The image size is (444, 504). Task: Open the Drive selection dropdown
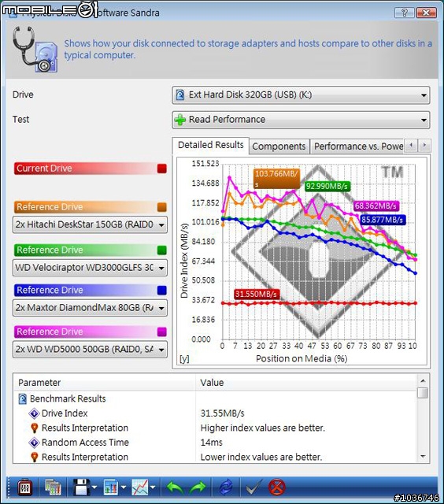[x=301, y=95]
